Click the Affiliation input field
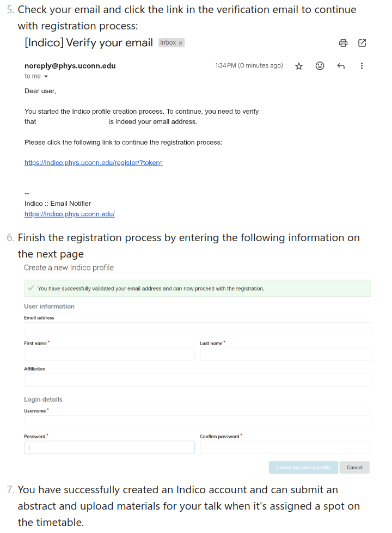This screenshot has height=533, width=392. click(x=197, y=379)
